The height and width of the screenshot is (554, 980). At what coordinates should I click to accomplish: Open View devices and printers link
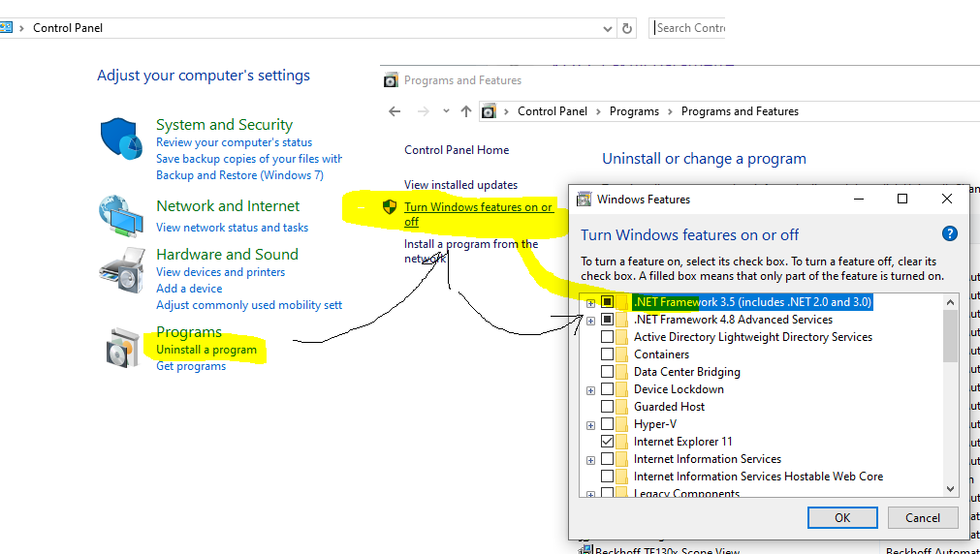pyautogui.click(x=220, y=272)
